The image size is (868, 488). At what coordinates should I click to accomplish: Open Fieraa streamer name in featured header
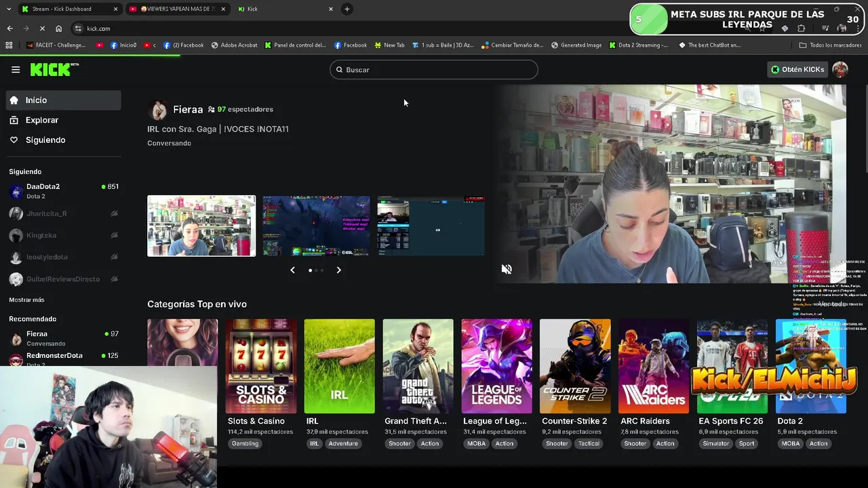click(x=188, y=109)
